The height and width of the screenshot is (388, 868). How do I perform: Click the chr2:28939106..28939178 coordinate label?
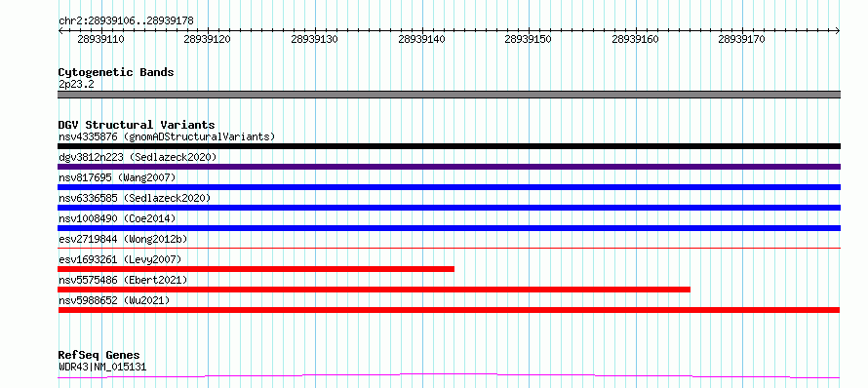(126, 21)
